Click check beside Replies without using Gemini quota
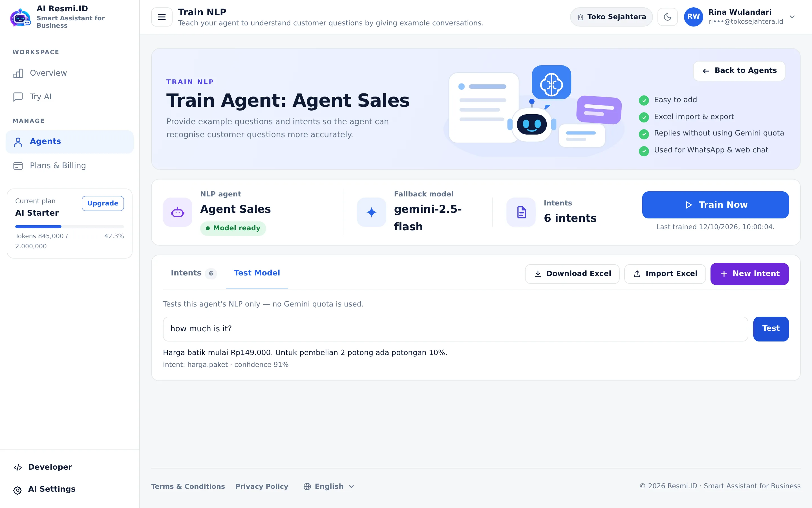The height and width of the screenshot is (508, 812). pos(644,134)
